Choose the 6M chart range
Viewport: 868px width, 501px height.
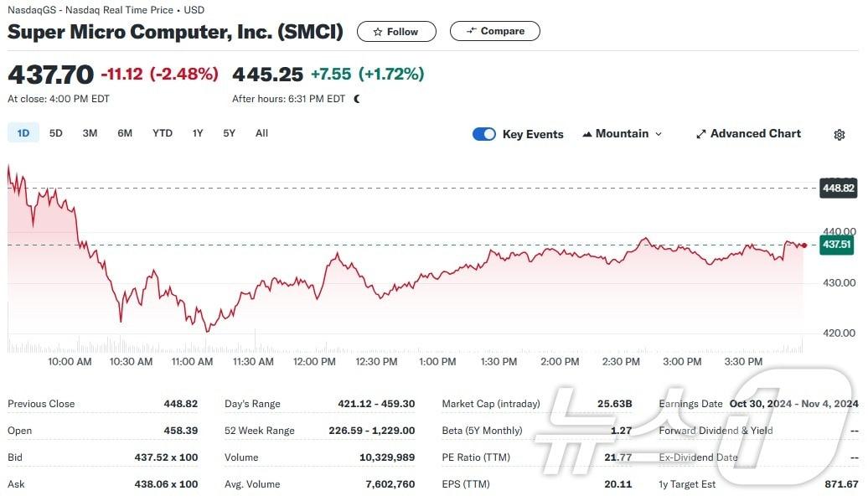click(125, 133)
